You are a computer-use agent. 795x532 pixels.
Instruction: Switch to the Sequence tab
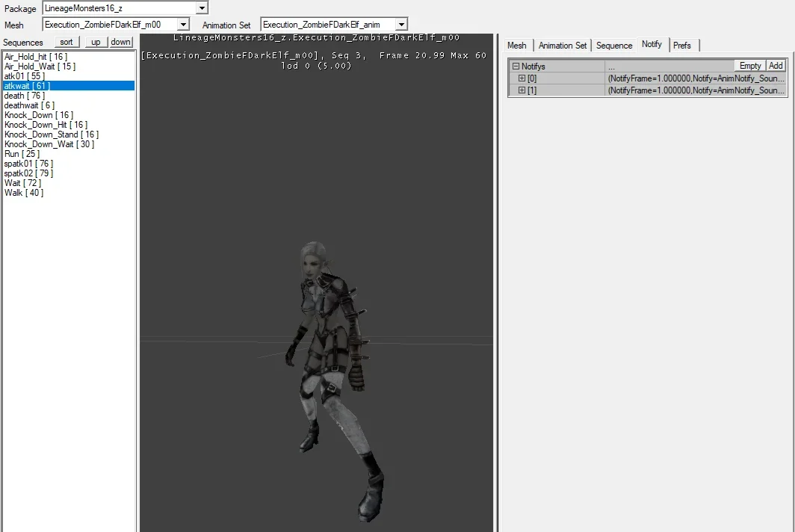coord(614,45)
